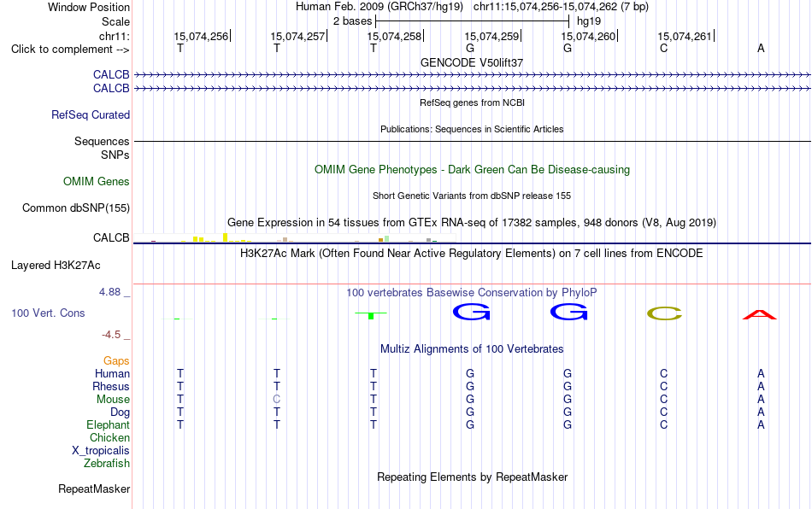Image resolution: width=812 pixels, height=509 pixels.
Task: Click the RefSeq genes from NCBI title
Action: click(x=472, y=103)
